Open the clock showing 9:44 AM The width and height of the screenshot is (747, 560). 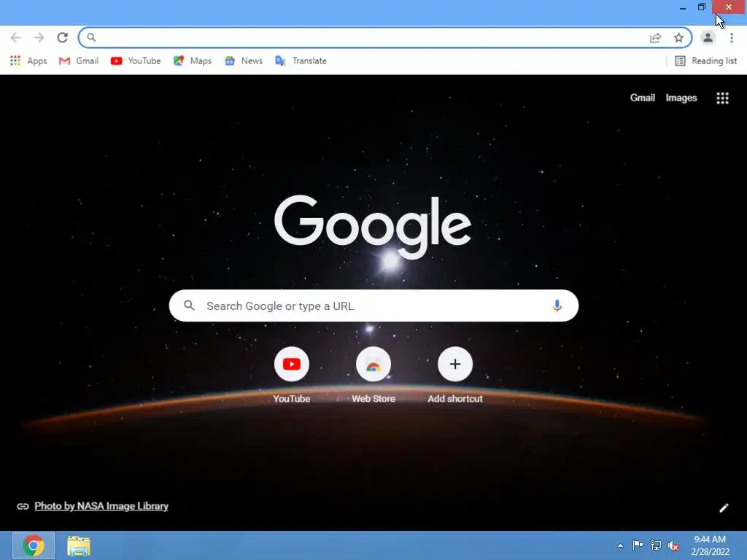coord(710,545)
